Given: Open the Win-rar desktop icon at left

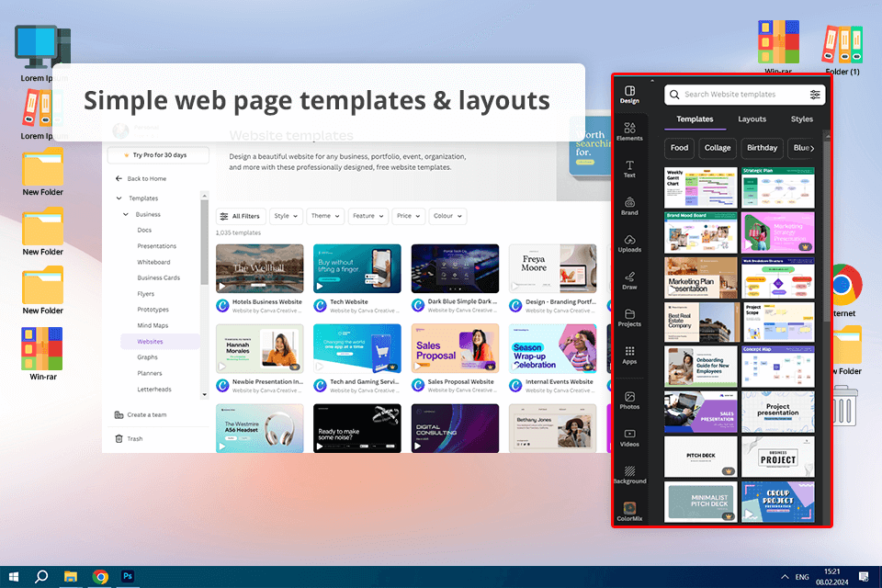Looking at the screenshot, I should 42,354.
